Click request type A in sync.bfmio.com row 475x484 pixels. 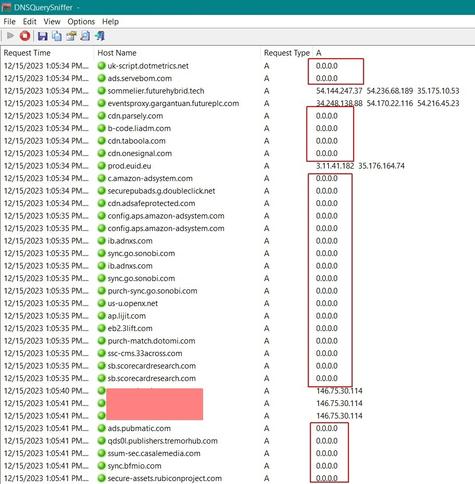tap(266, 466)
